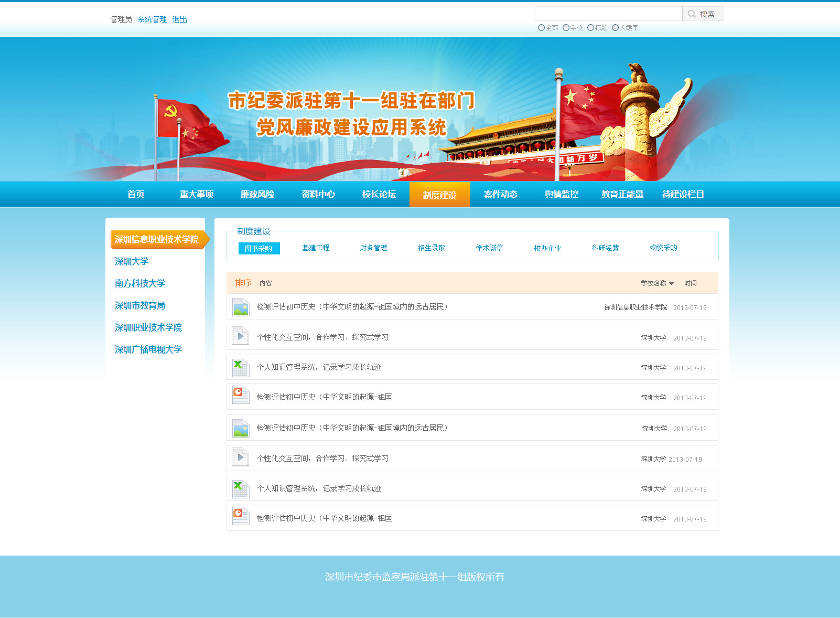Select the 全部 search radio option

coord(541,28)
